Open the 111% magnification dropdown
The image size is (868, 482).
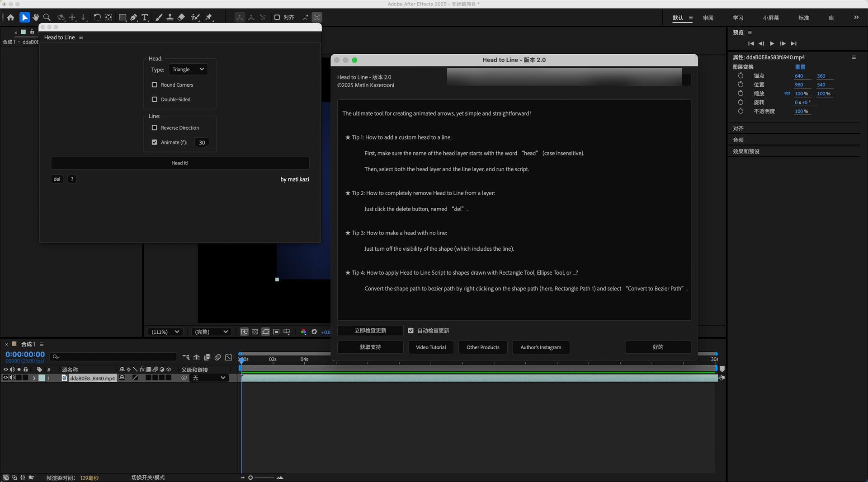click(165, 332)
